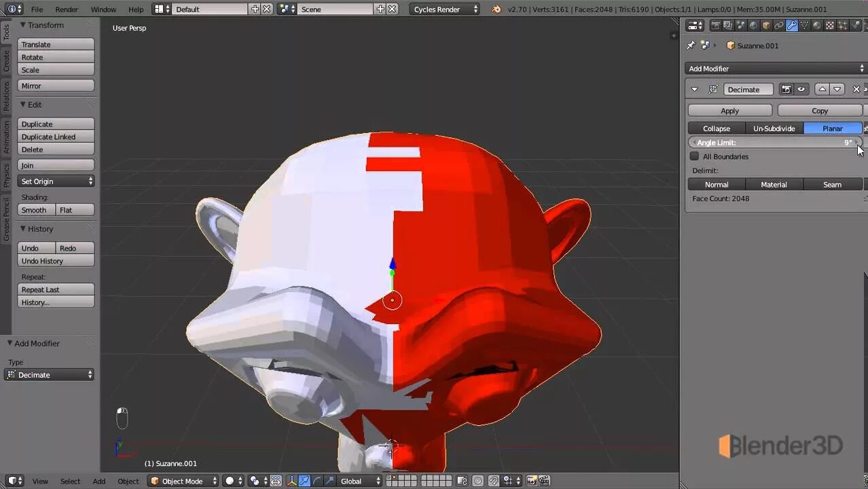This screenshot has width=868, height=489.
Task: Click the OpenGL render image camera icon
Action: pos(531,481)
